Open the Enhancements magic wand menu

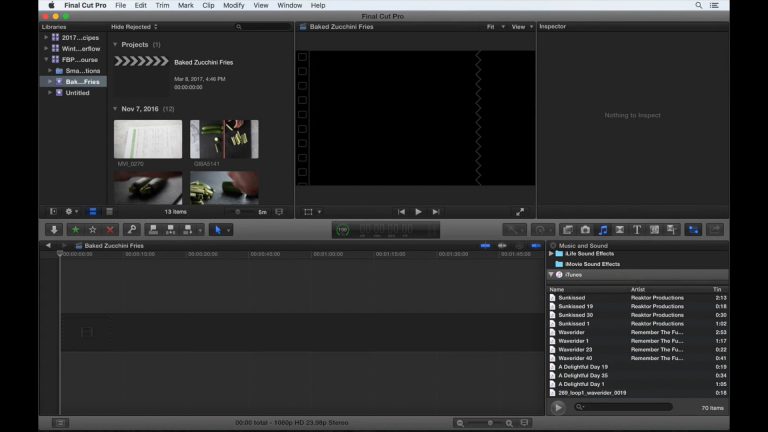point(514,230)
